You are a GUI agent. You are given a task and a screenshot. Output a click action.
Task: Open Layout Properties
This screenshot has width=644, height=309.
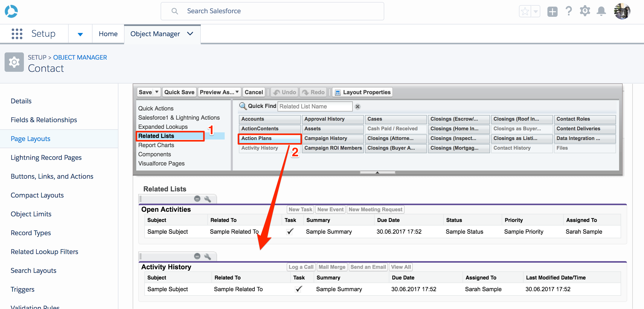[363, 92]
